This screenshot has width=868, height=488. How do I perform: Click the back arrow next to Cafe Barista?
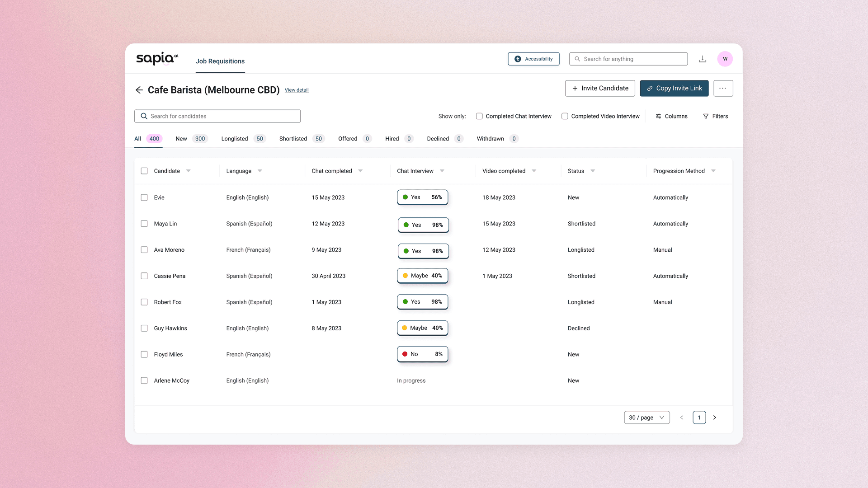pyautogui.click(x=139, y=90)
